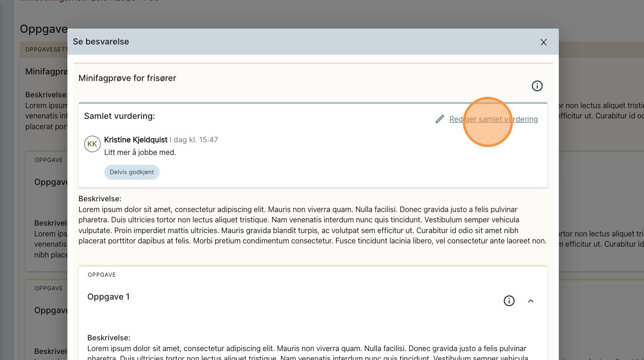Close the Se besvarelse dialog
The image size is (644, 360).
pos(543,42)
